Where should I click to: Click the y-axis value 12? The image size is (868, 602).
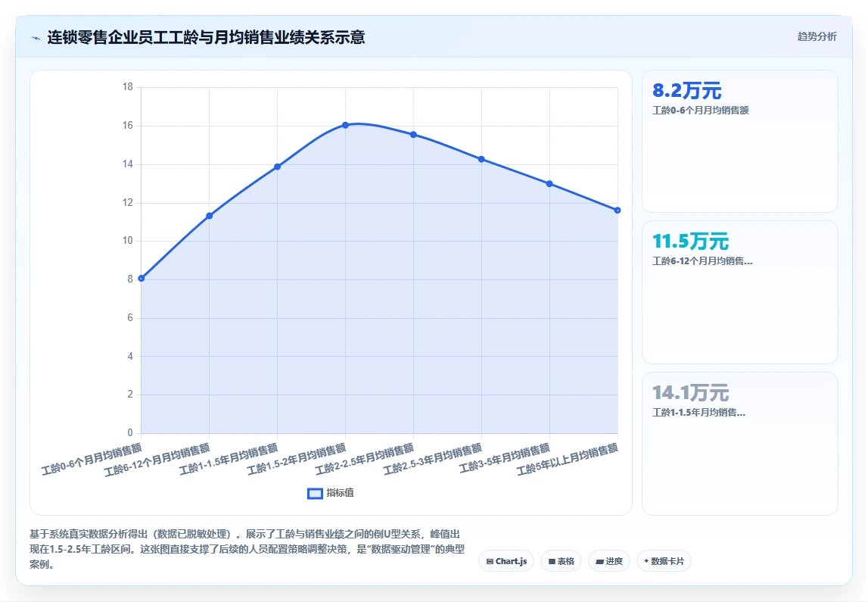coord(128,203)
